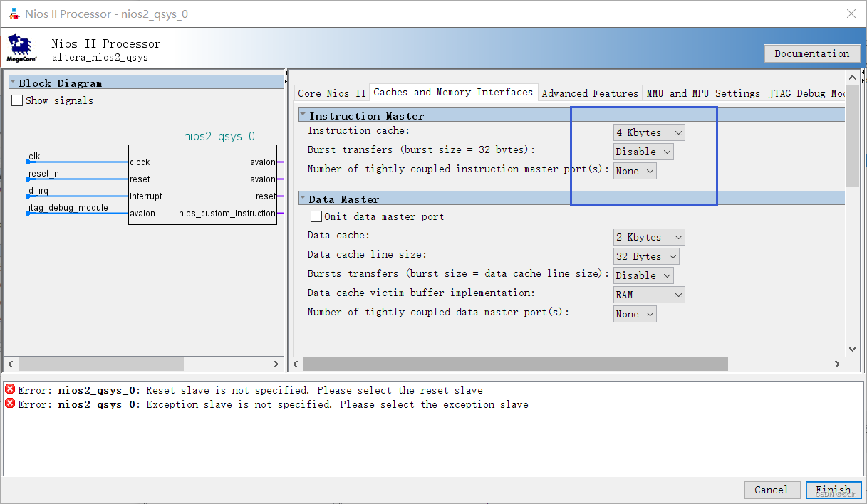Click the interrupt port label
The height and width of the screenshot is (504, 867).
pos(145,196)
